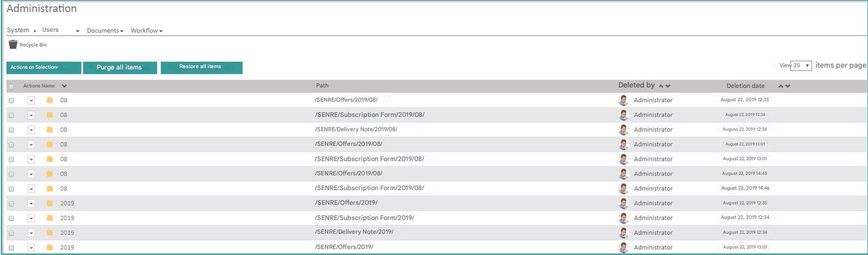Expand actions arrow for /SENRE/Delivery Note/2019/08/ row
The height and width of the screenshot is (255, 868).
pos(31,130)
